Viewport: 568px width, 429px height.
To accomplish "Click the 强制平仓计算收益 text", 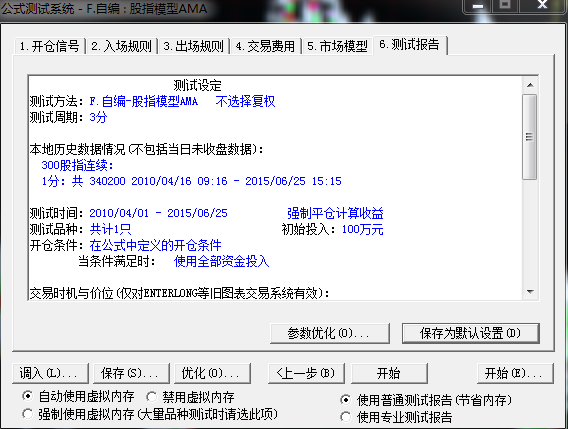I will point(335,213).
